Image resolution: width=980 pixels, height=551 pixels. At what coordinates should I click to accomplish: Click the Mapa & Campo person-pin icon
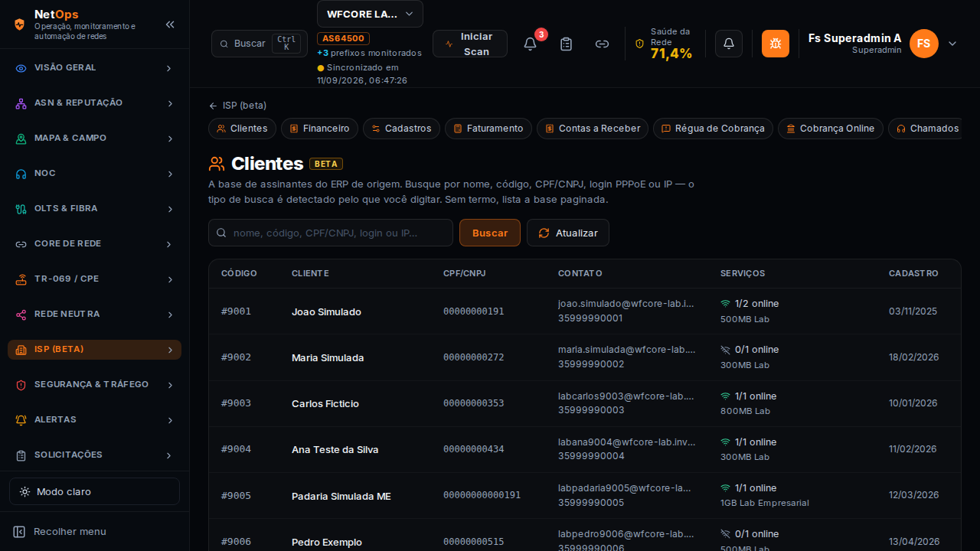coord(21,139)
